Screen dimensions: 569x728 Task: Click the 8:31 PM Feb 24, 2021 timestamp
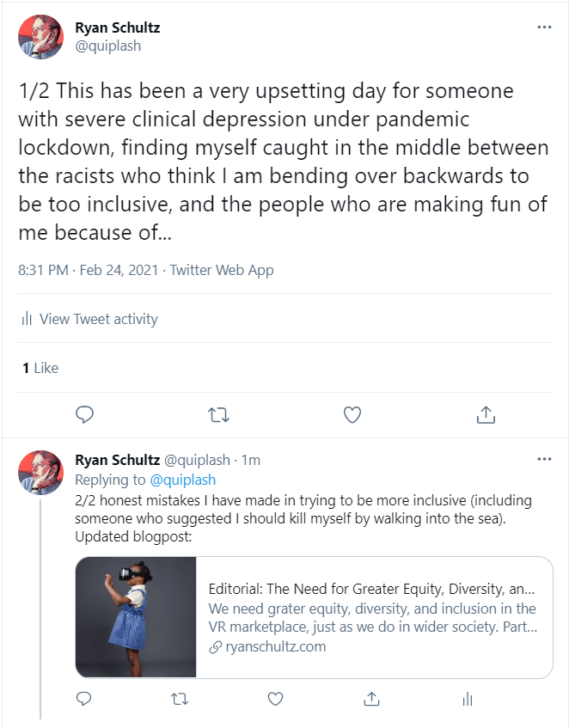click(x=89, y=270)
